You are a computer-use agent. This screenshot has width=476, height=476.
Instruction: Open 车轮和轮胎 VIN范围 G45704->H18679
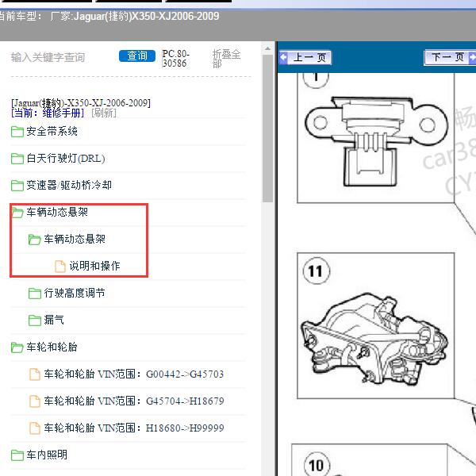point(134,401)
